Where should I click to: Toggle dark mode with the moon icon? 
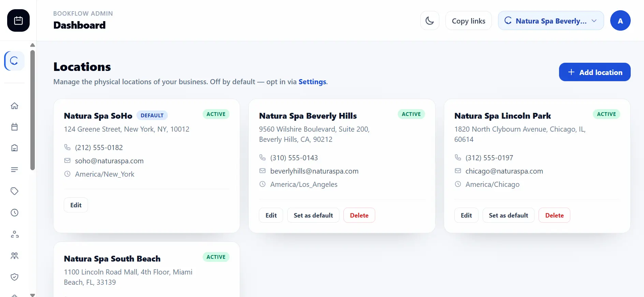[x=430, y=20]
